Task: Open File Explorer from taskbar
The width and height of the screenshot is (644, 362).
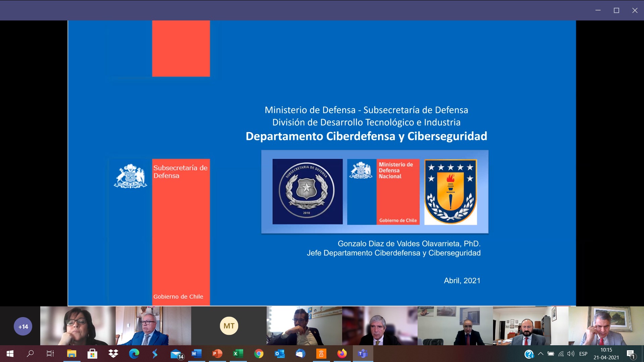Action: coord(71,354)
